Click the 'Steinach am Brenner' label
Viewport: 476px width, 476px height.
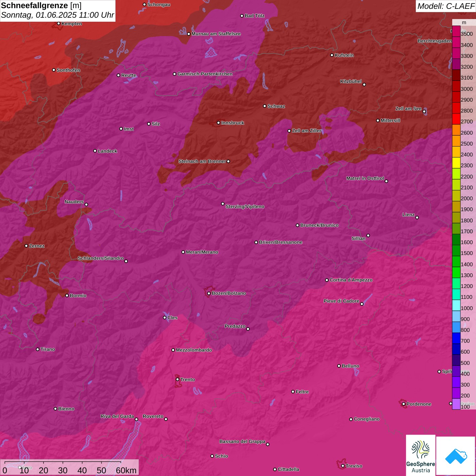coord(202,161)
